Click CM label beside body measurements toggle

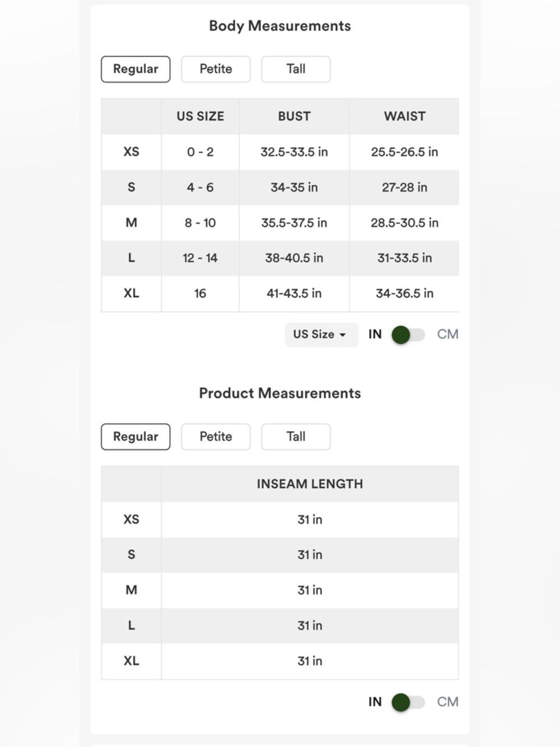pyautogui.click(x=447, y=335)
